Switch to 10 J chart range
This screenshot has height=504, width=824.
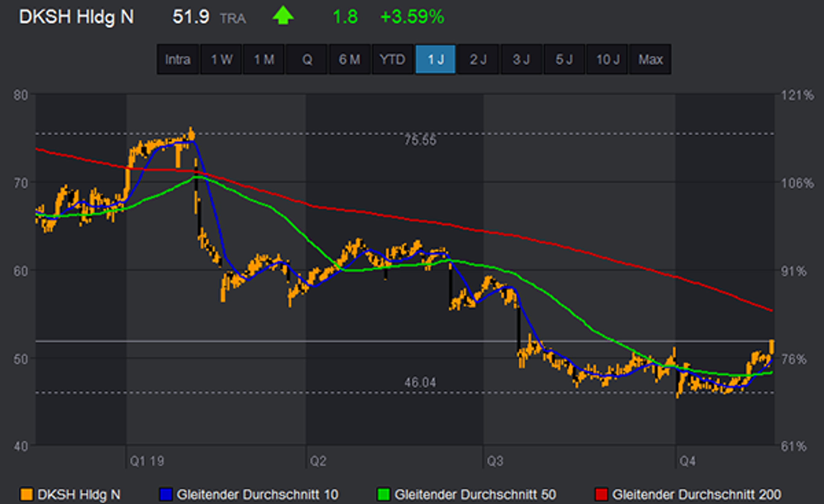(x=607, y=60)
